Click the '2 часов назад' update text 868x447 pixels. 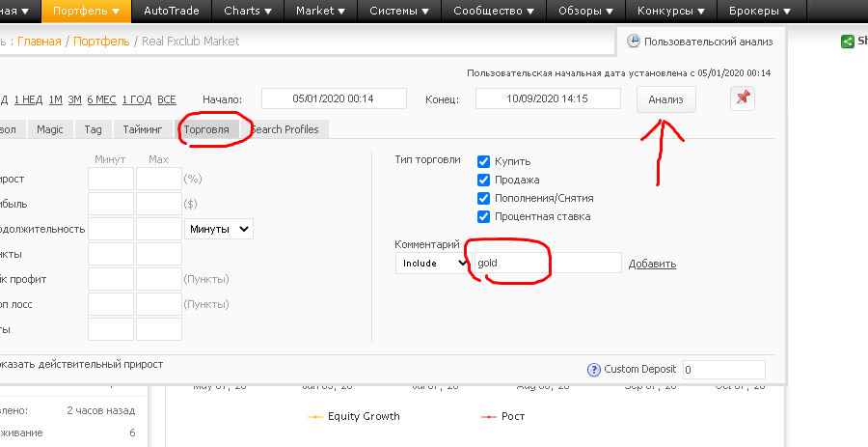click(100, 410)
